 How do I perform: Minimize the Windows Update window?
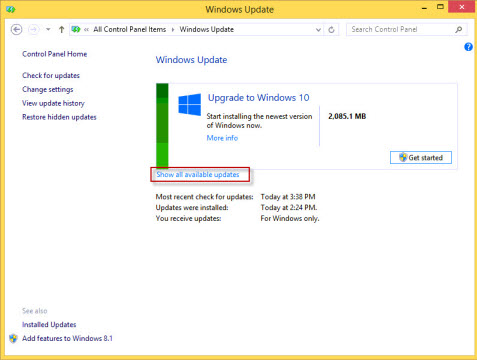424,8
